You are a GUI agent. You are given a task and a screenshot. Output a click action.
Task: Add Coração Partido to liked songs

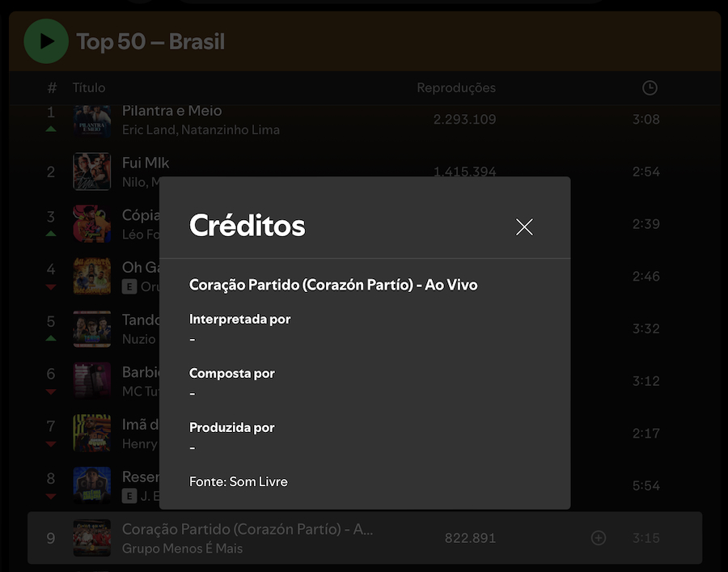point(599,538)
